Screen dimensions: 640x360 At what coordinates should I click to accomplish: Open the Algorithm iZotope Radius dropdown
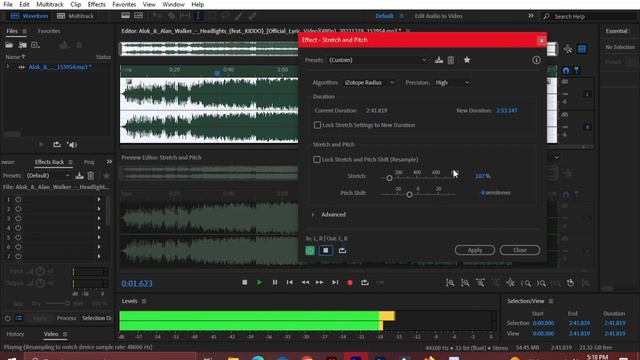[370, 83]
